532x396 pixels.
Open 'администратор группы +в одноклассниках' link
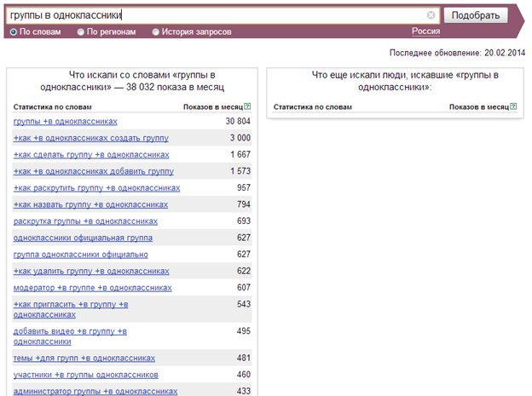pos(95,391)
